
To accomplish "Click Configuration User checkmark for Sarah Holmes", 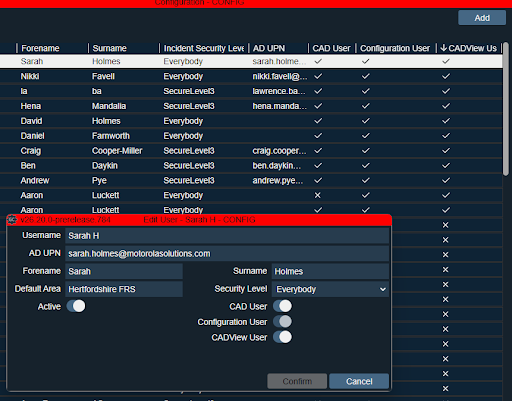I will click(x=366, y=61).
